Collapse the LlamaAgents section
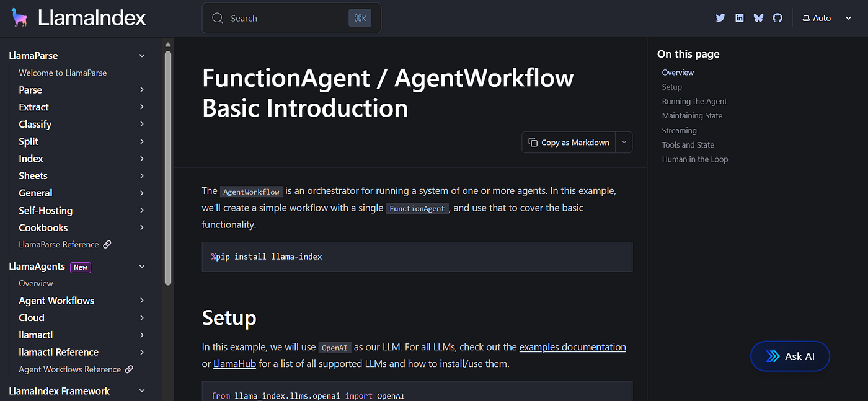Viewport: 868px width, 401px height. tap(142, 267)
